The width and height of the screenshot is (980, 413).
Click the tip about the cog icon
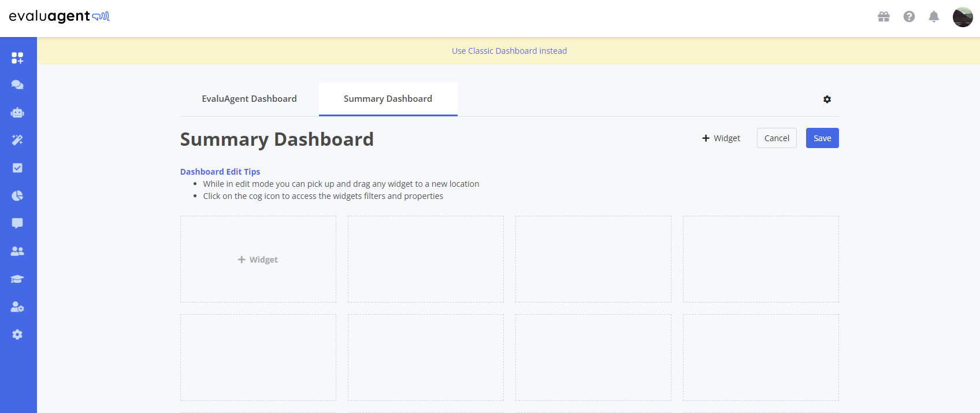323,196
